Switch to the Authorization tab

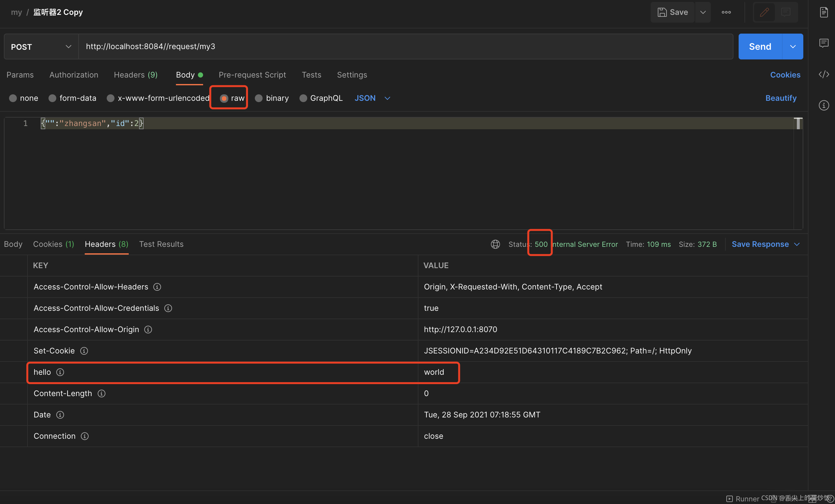74,75
